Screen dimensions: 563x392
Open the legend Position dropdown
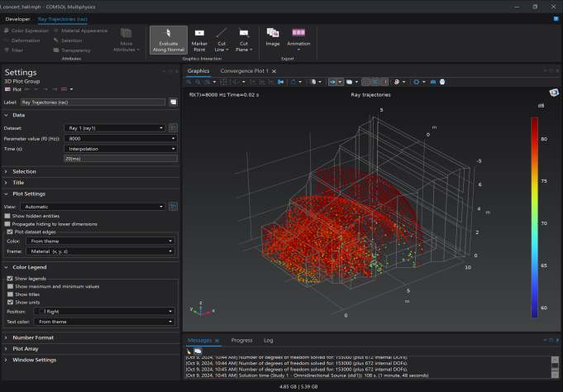click(x=106, y=311)
